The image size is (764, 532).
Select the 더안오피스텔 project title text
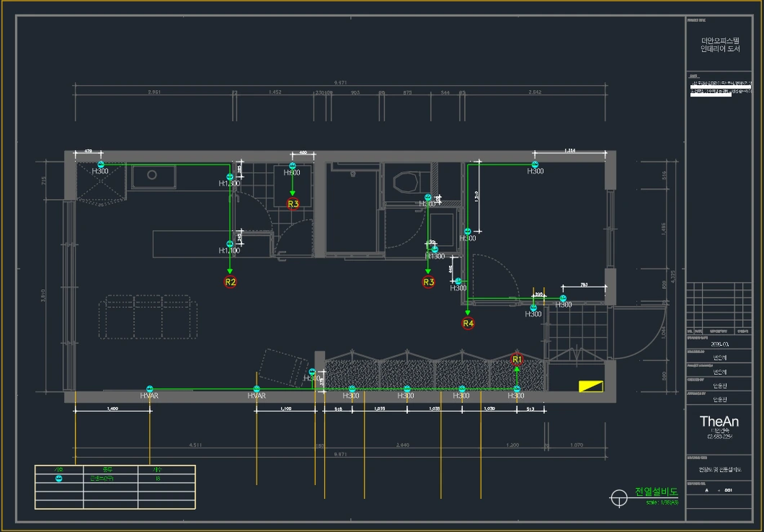point(720,41)
